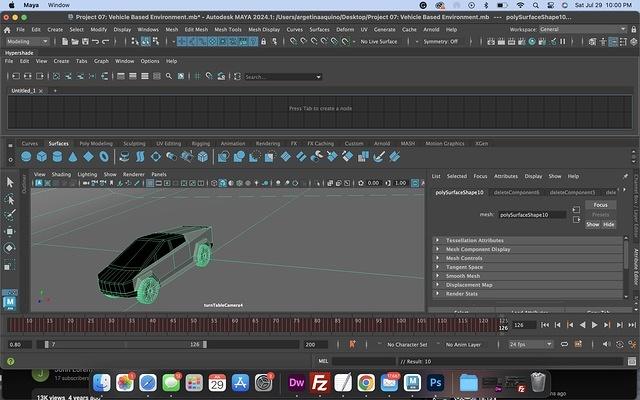The width and height of the screenshot is (640, 400).
Task: Toggle playback looping button
Action: (564, 344)
